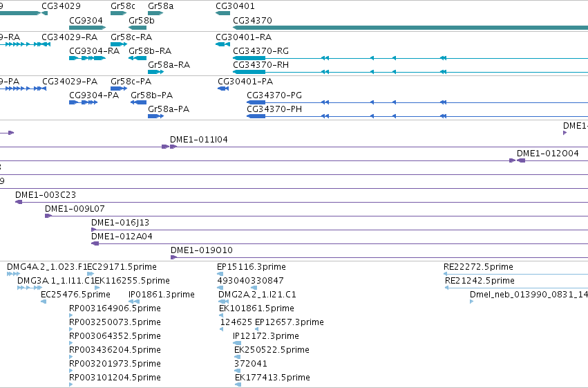Select EST EC25476.5prime
The image size is (588, 388).
tap(75, 295)
